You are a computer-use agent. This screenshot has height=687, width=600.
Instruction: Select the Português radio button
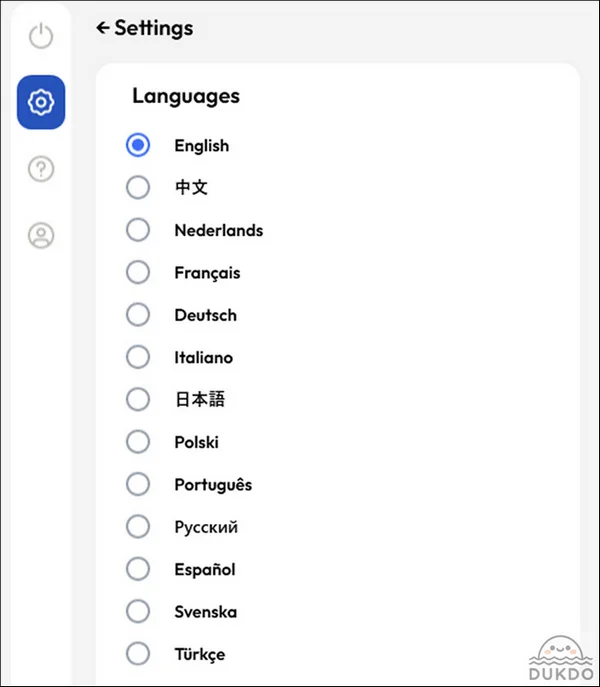[x=138, y=484]
